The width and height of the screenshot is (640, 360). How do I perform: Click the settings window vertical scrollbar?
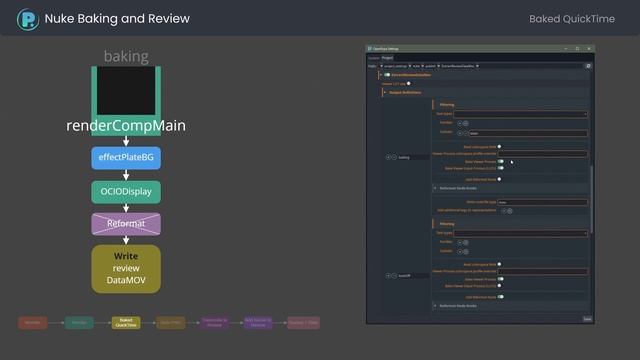point(592,200)
